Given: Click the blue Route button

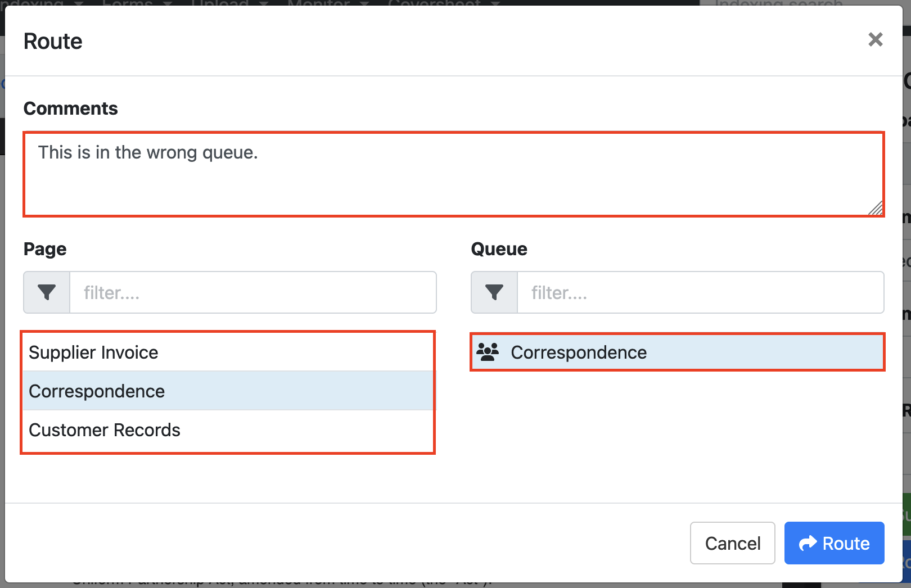Looking at the screenshot, I should coord(834,543).
